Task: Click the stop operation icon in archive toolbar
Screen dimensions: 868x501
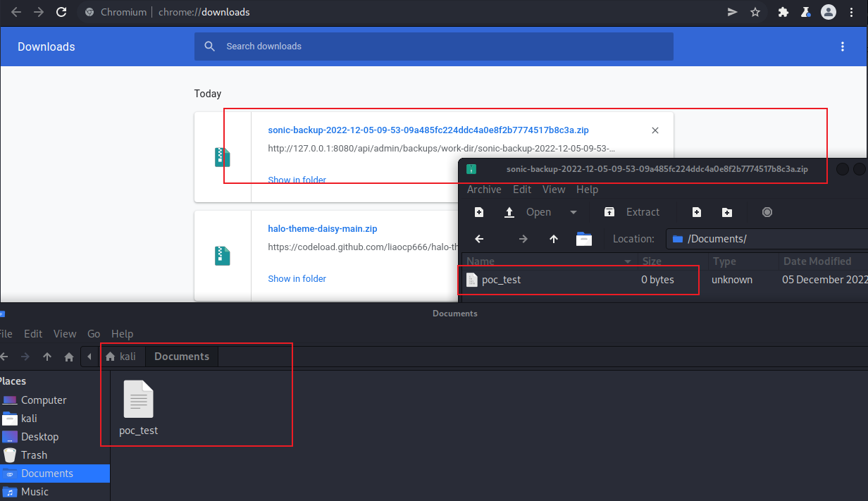Action: click(767, 212)
